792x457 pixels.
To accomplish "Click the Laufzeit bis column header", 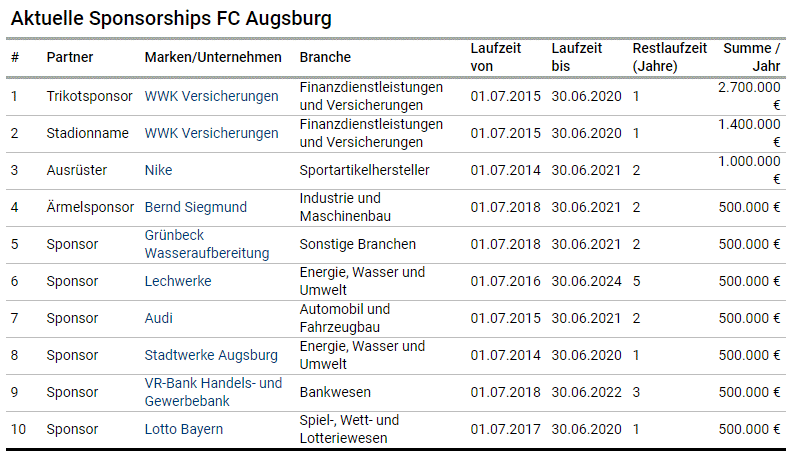I will pyautogui.click(x=577, y=57).
